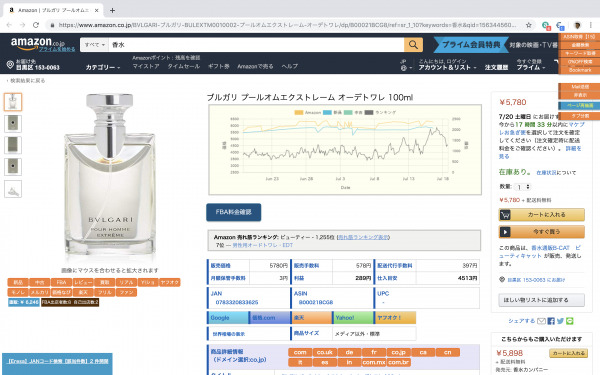Select the second product thumbnail image
600x375 pixels.
click(x=13, y=123)
